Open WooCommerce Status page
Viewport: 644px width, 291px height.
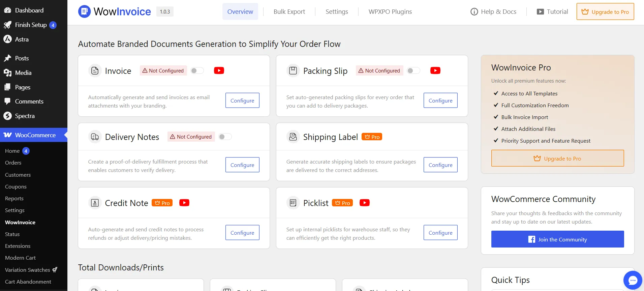pyautogui.click(x=12, y=234)
